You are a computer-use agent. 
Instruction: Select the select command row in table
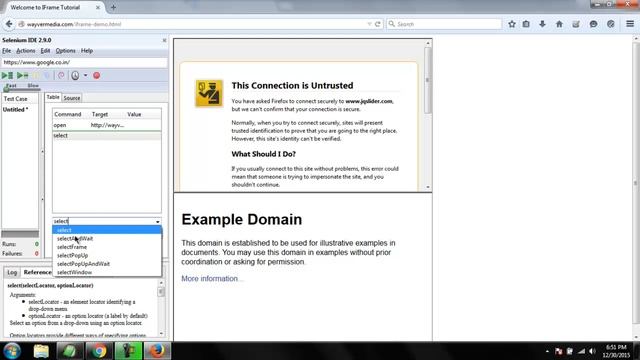pos(107,136)
